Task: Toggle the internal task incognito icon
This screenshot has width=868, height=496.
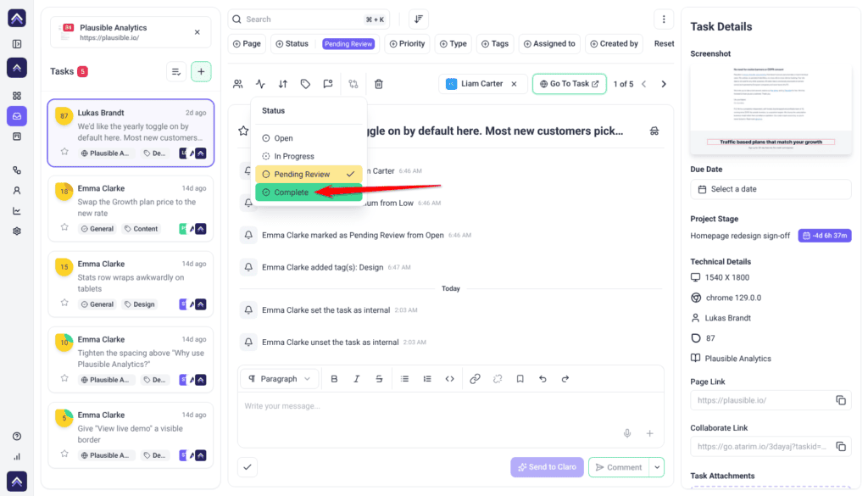Action: coord(654,131)
